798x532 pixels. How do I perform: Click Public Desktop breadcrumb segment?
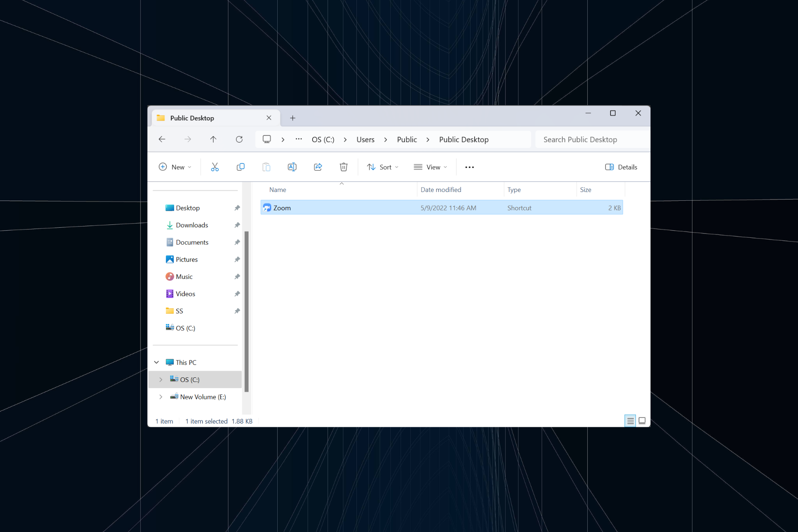click(x=464, y=140)
